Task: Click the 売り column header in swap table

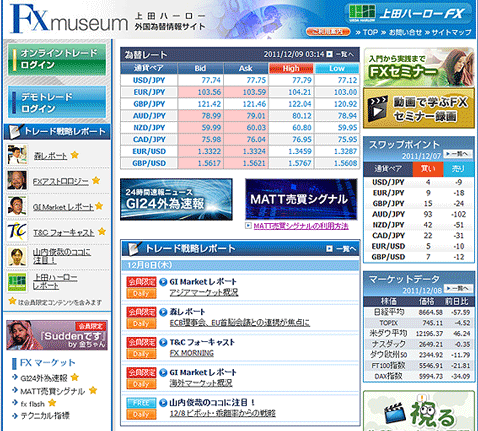Action: (x=459, y=169)
